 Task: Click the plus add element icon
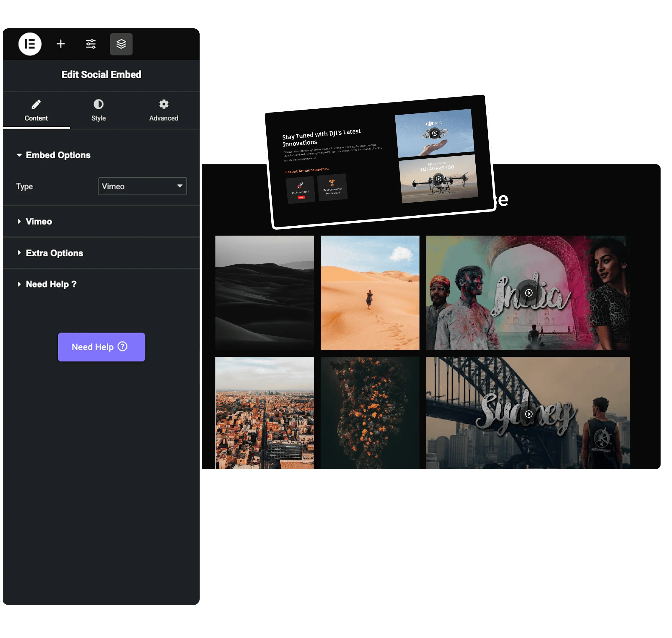pos(61,44)
